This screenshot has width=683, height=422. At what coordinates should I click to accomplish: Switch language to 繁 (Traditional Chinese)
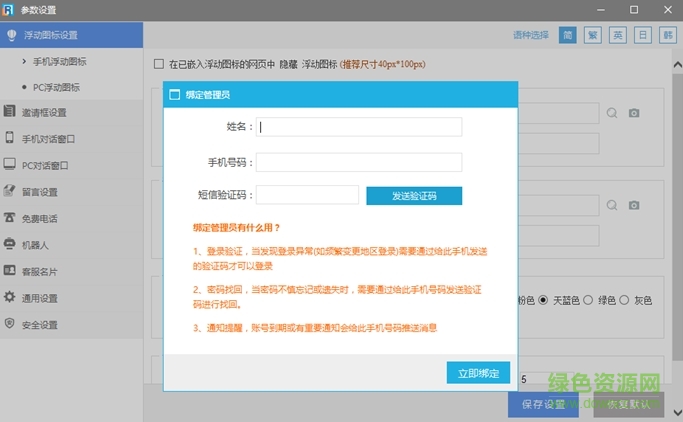(x=593, y=36)
